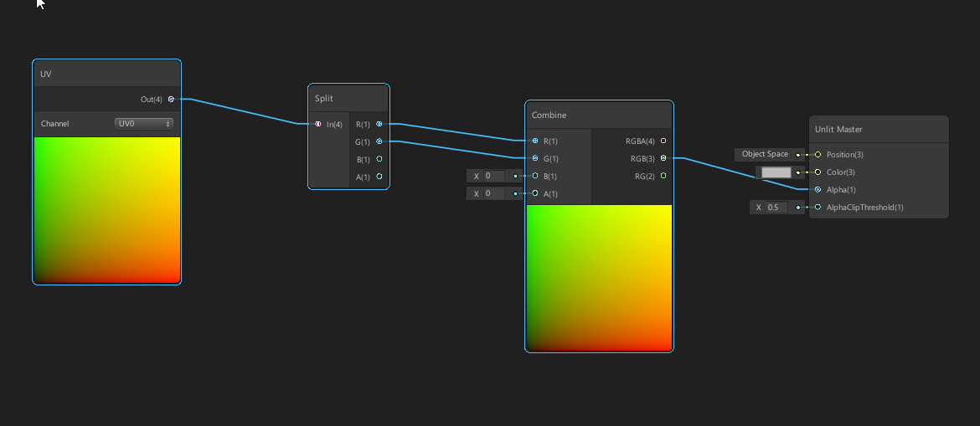Click the Combine A(1) X value field
This screenshot has width=980, height=426.
tap(493, 193)
